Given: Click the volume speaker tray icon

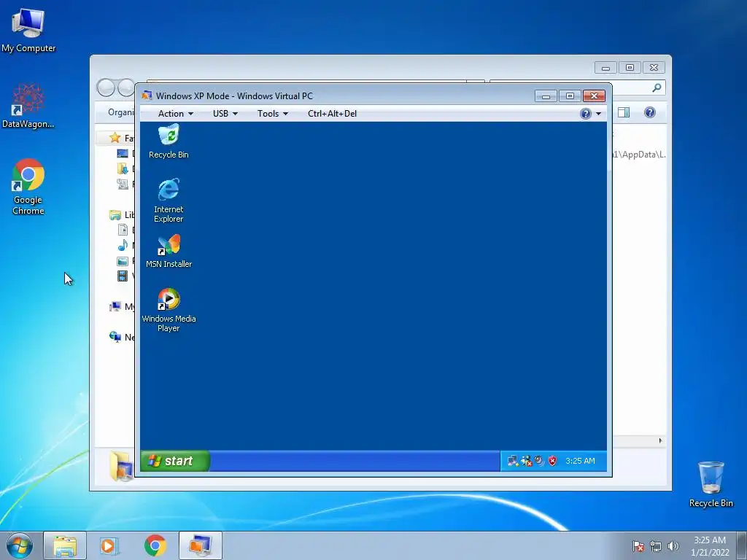Looking at the screenshot, I should pos(673,546).
